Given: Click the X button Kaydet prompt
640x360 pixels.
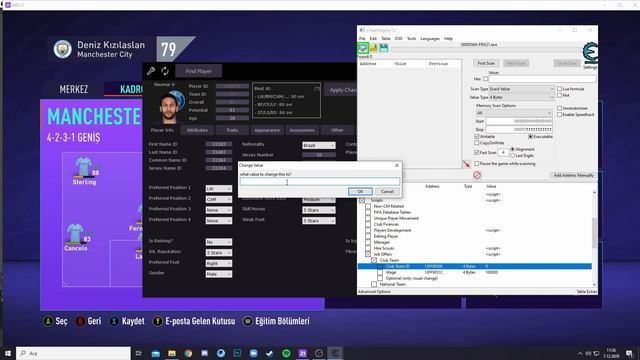Looking at the screenshot, I should (x=127, y=321).
